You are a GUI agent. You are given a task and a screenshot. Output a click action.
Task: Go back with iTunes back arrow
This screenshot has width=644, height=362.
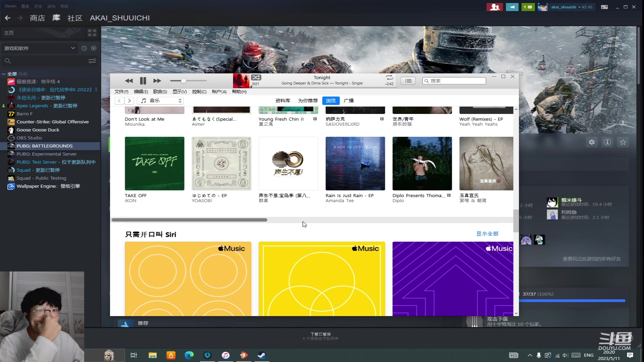click(119, 101)
